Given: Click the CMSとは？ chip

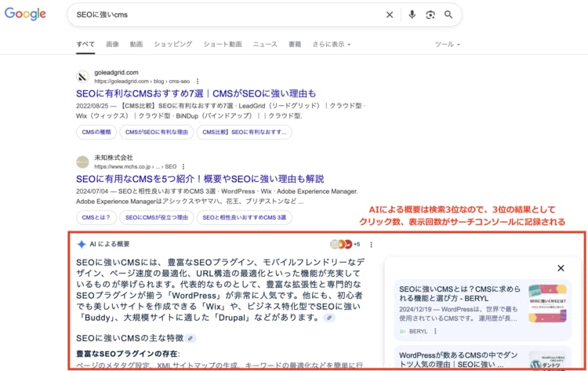Looking at the screenshot, I should 96,217.
